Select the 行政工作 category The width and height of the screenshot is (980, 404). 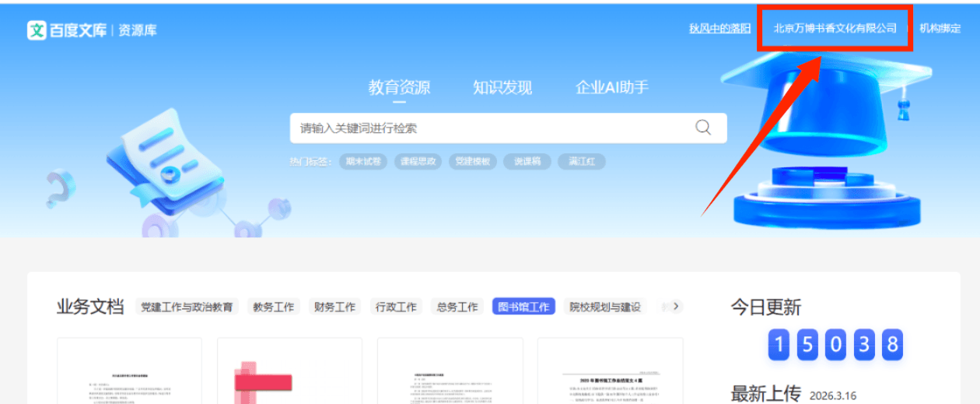(x=396, y=307)
